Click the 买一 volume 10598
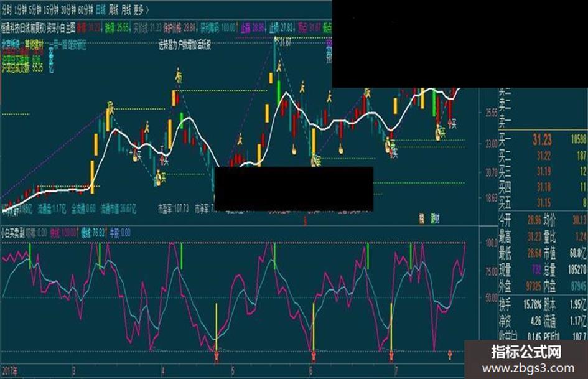 (578, 139)
